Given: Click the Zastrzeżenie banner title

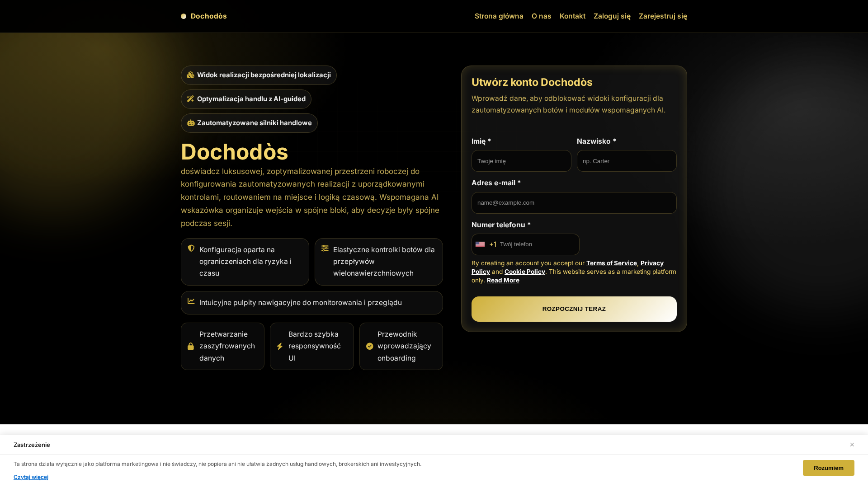Looking at the screenshot, I should [x=32, y=445].
